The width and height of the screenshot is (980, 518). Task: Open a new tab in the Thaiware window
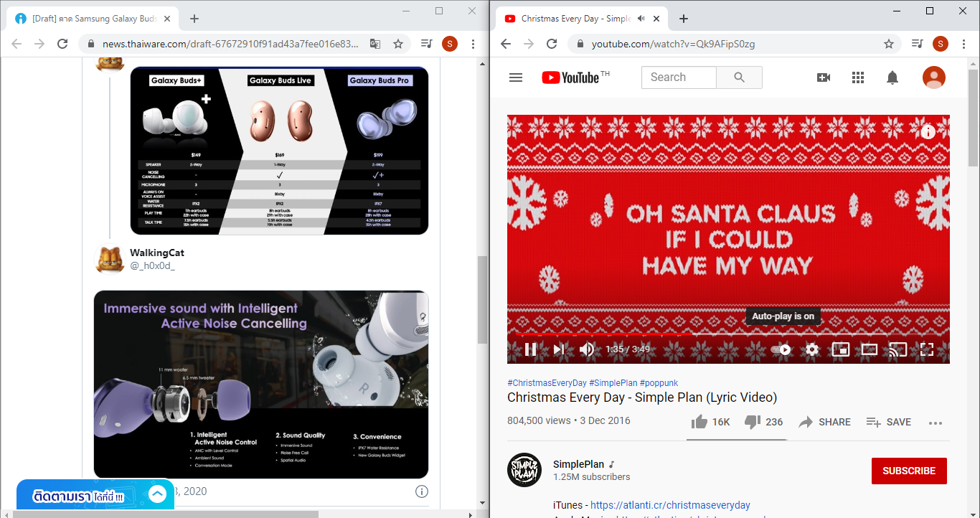coord(194,19)
